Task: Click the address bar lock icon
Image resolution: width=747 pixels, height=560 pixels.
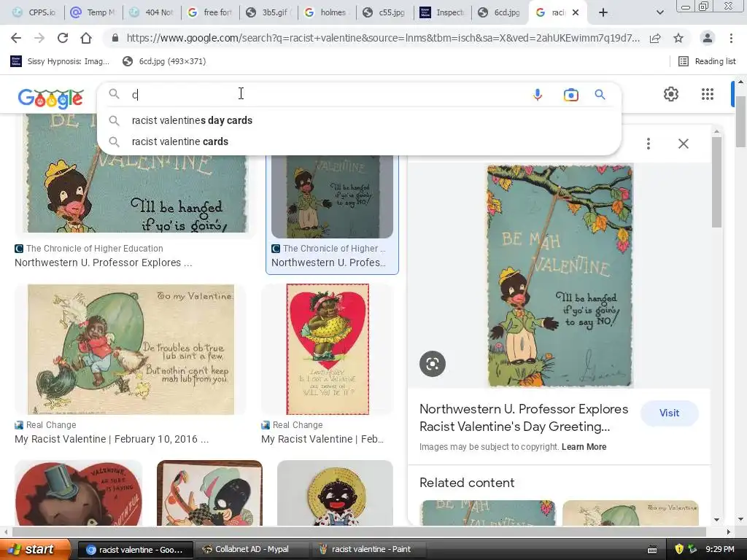Action: (x=115, y=38)
